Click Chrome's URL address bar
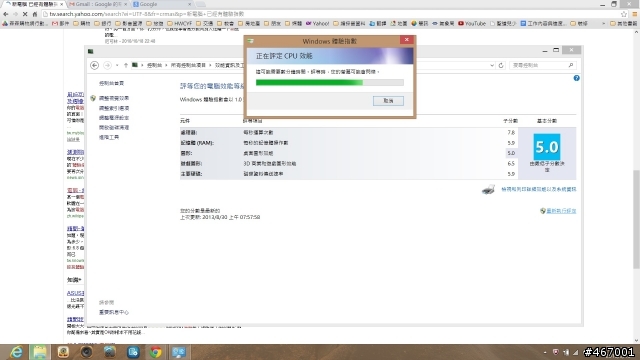 coord(331,14)
